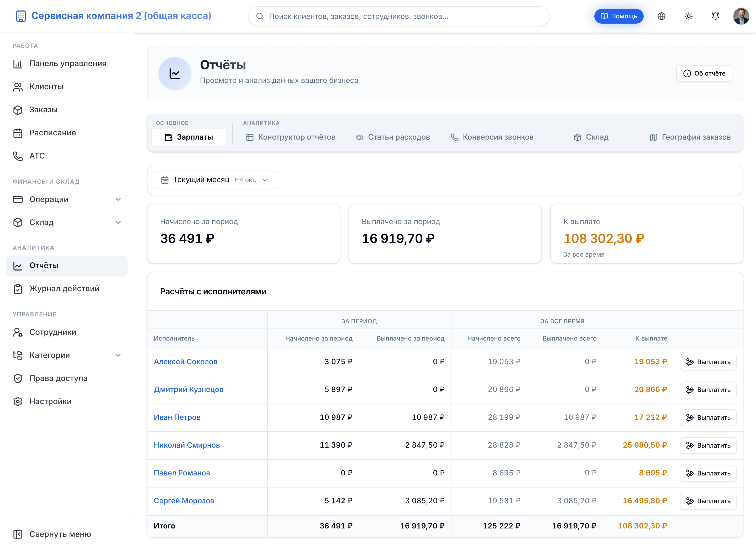Click the company building logo icon

21,16
